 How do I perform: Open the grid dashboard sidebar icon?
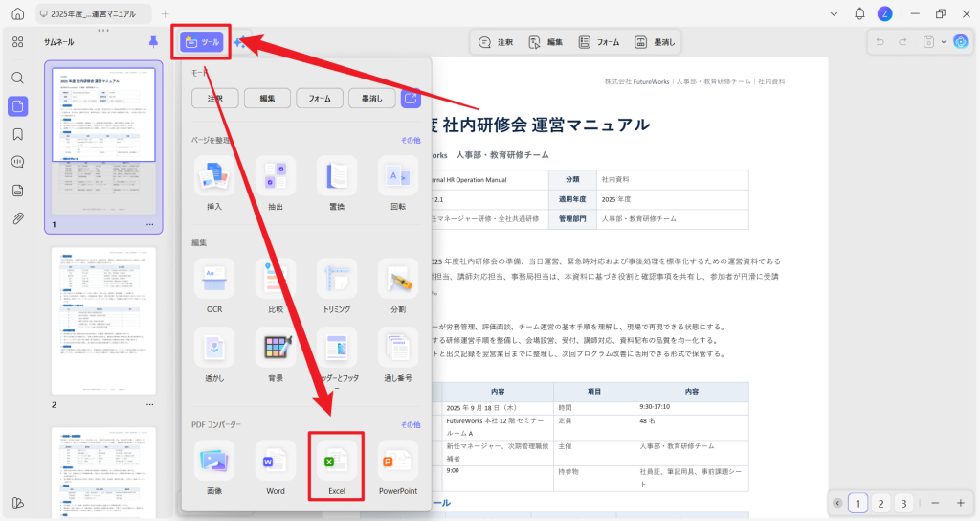(18, 42)
